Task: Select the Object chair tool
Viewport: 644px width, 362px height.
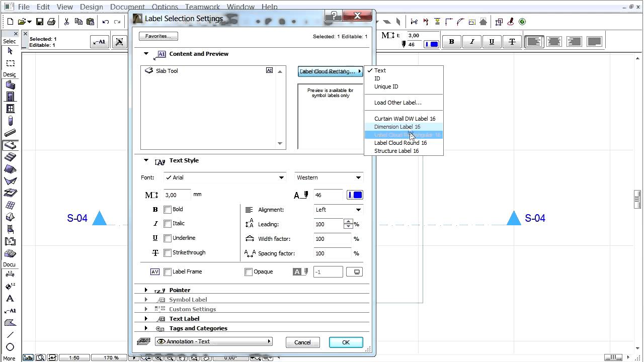Action: tap(10, 229)
